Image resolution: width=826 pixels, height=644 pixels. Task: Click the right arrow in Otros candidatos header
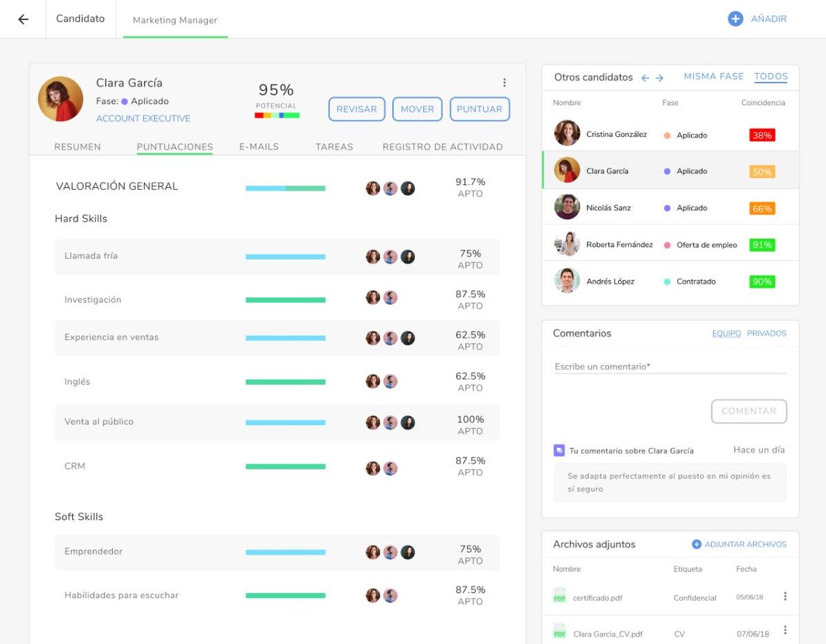658,77
